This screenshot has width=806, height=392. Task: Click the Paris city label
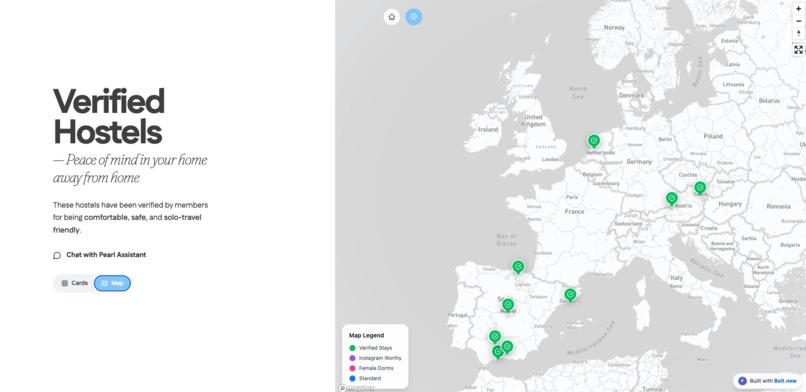(x=572, y=197)
